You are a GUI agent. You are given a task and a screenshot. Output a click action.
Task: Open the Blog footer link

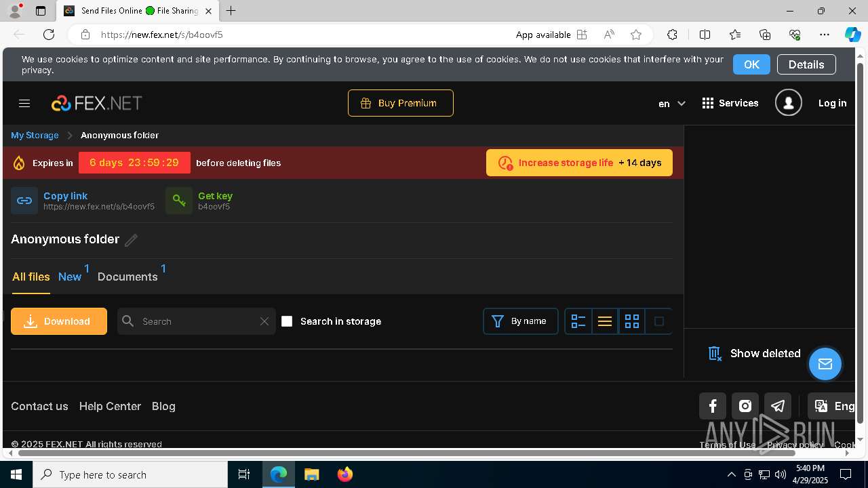coord(163,406)
